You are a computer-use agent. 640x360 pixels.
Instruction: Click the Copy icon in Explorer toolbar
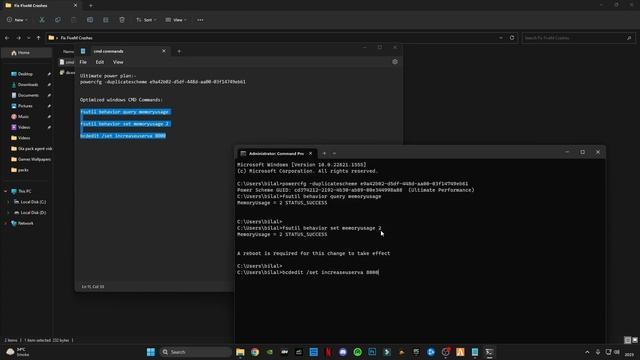(x=58, y=20)
